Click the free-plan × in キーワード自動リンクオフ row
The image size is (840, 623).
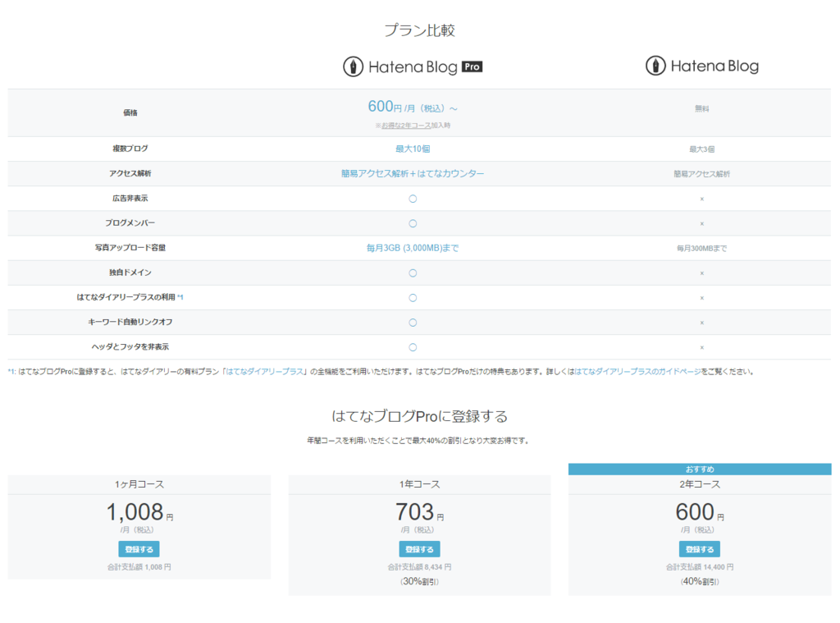pos(702,323)
